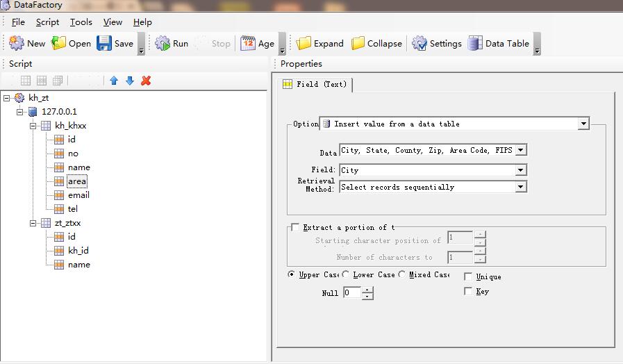Save the script using Save button
623x364 pixels.
point(115,43)
